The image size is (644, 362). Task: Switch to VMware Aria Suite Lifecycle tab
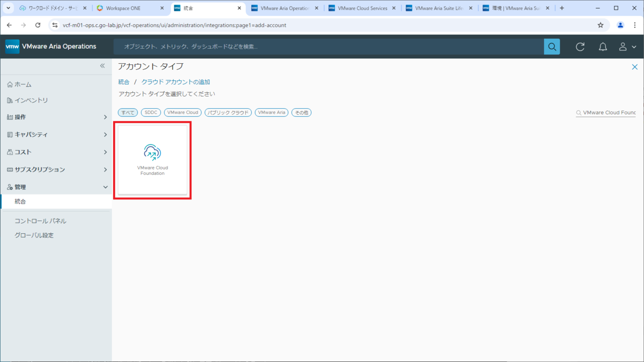[439, 9]
